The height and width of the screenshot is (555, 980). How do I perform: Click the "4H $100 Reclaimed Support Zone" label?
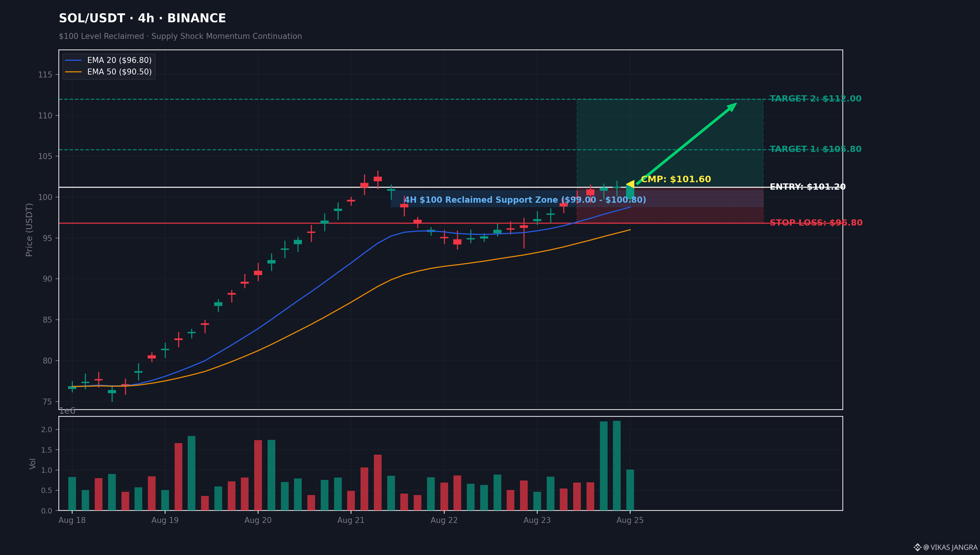[525, 200]
